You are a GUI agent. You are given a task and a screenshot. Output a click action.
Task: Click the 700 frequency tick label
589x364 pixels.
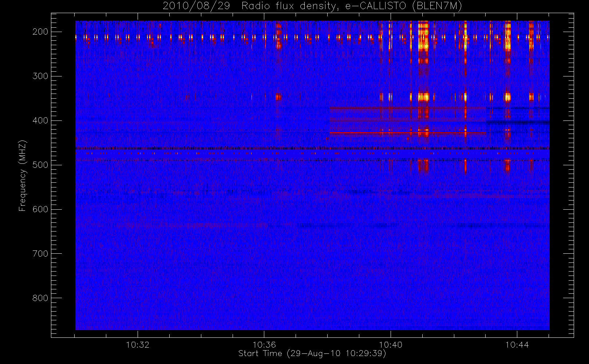click(x=40, y=254)
